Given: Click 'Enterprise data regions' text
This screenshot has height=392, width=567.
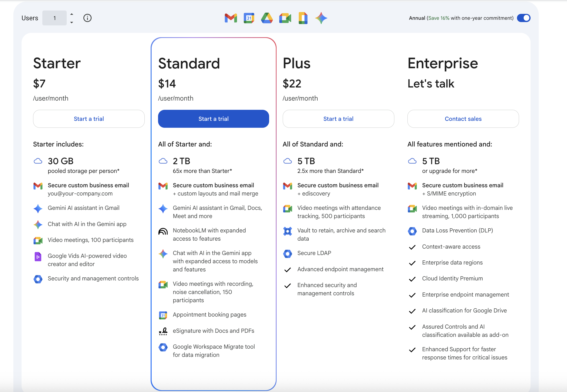Looking at the screenshot, I should point(452,263).
